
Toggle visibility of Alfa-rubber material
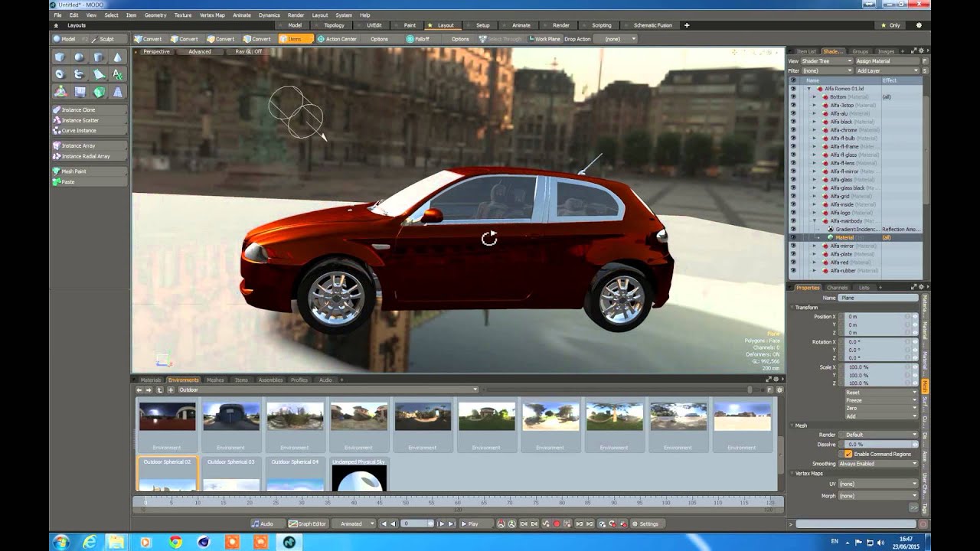click(792, 271)
